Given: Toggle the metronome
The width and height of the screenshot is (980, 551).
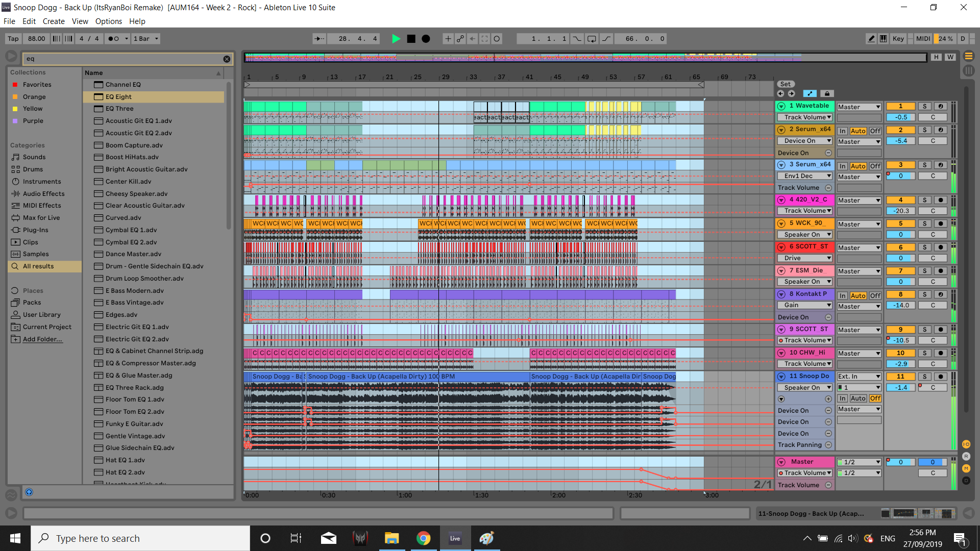Looking at the screenshot, I should coord(114,39).
